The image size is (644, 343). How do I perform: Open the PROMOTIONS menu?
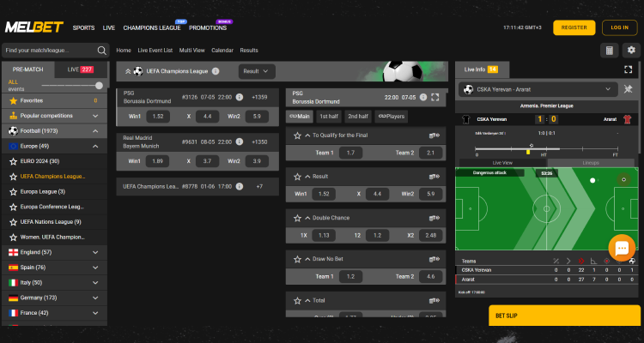pyautogui.click(x=208, y=28)
